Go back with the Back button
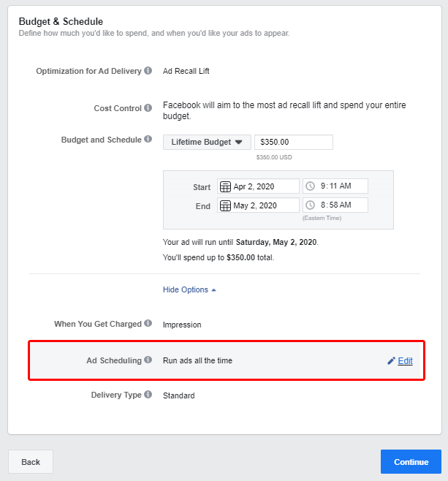Viewport: 448px width, 481px height. pyautogui.click(x=31, y=462)
